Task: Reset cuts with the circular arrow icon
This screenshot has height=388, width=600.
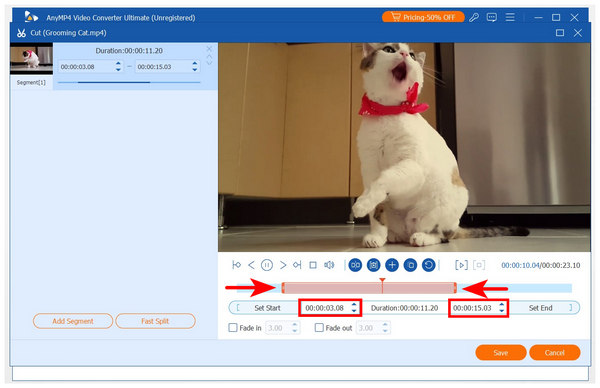Action: click(429, 265)
